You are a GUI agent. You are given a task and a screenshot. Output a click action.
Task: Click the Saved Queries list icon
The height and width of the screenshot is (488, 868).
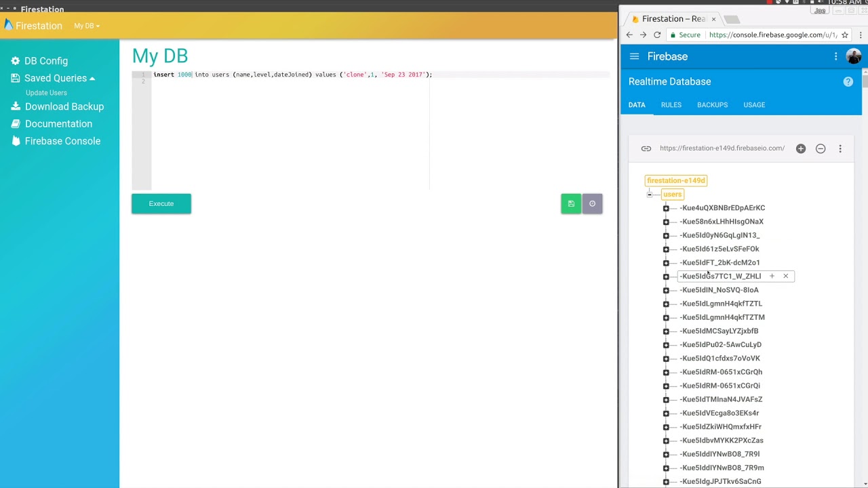coord(16,78)
